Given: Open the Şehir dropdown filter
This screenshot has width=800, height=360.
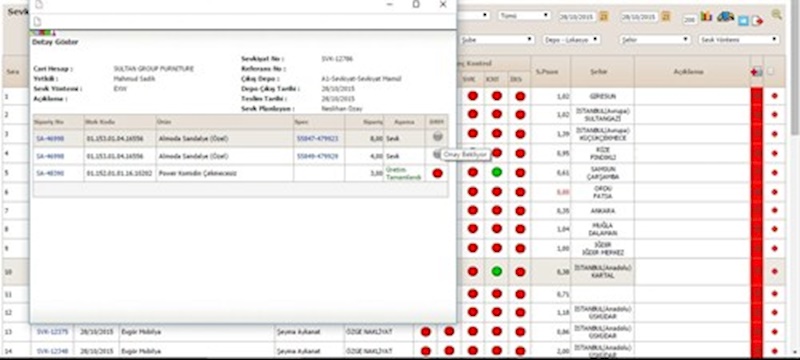Looking at the screenshot, I should click(x=655, y=39).
